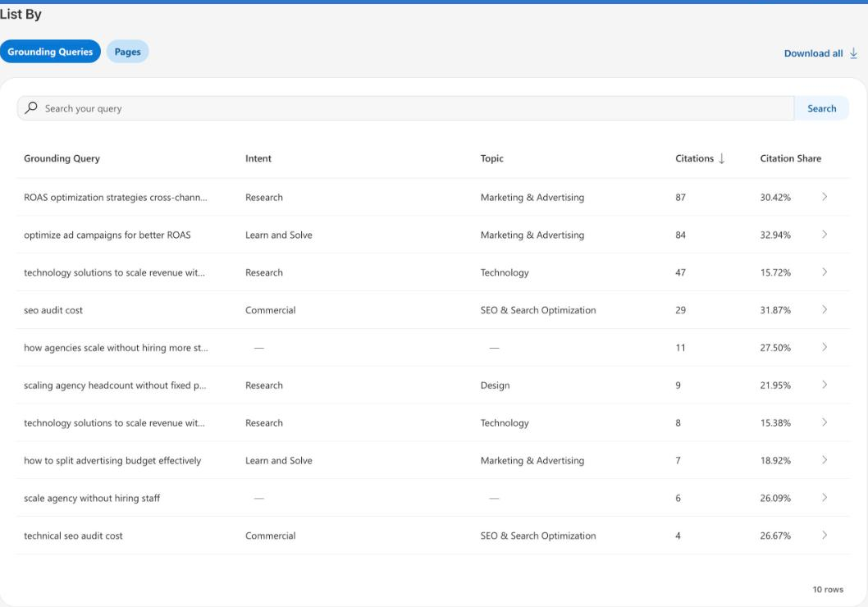Select query 'how agencies scale without hiring more st...'
Image resolution: width=868 pixels, height=607 pixels.
pyautogui.click(x=116, y=348)
